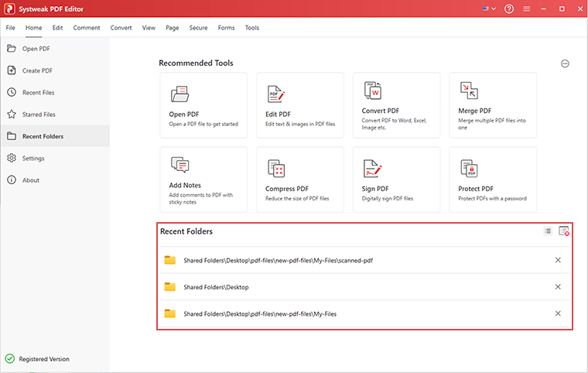Click the 'Edit text & images in PDF files' description
The width and height of the screenshot is (588, 373).
tap(300, 125)
